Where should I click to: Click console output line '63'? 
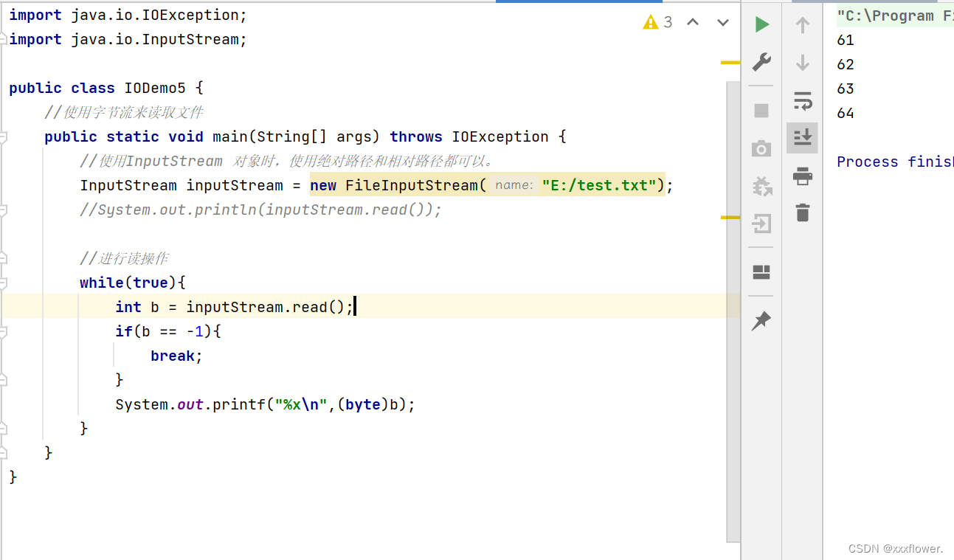pyautogui.click(x=846, y=89)
